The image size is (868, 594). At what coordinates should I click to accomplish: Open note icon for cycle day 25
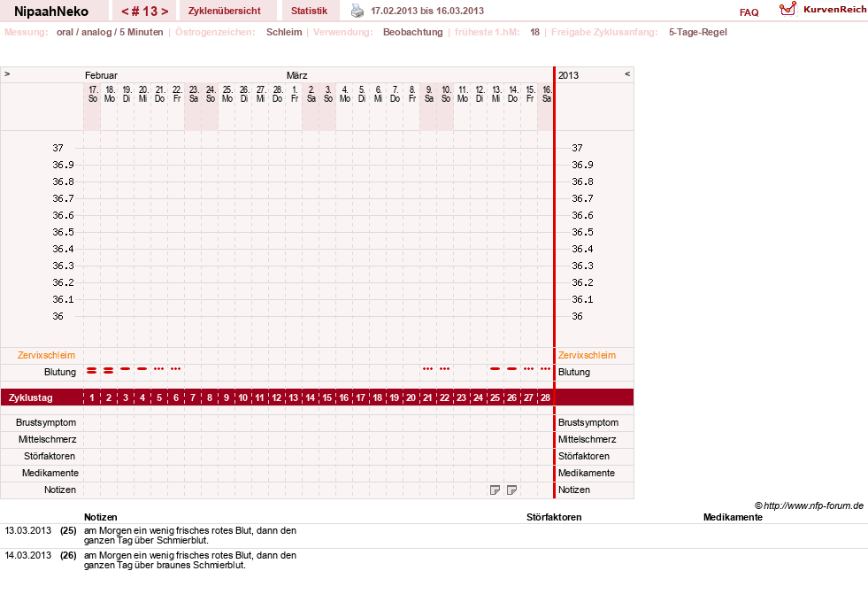pyautogui.click(x=495, y=490)
